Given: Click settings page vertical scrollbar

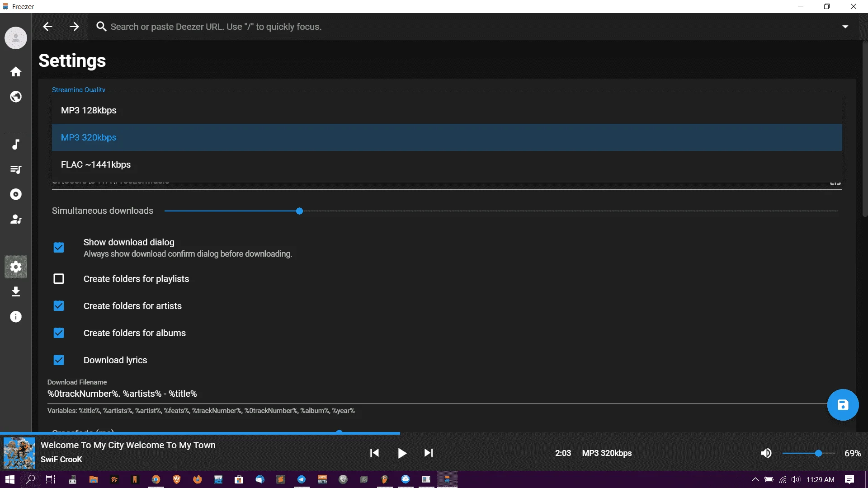Looking at the screenshot, I should point(865,129).
